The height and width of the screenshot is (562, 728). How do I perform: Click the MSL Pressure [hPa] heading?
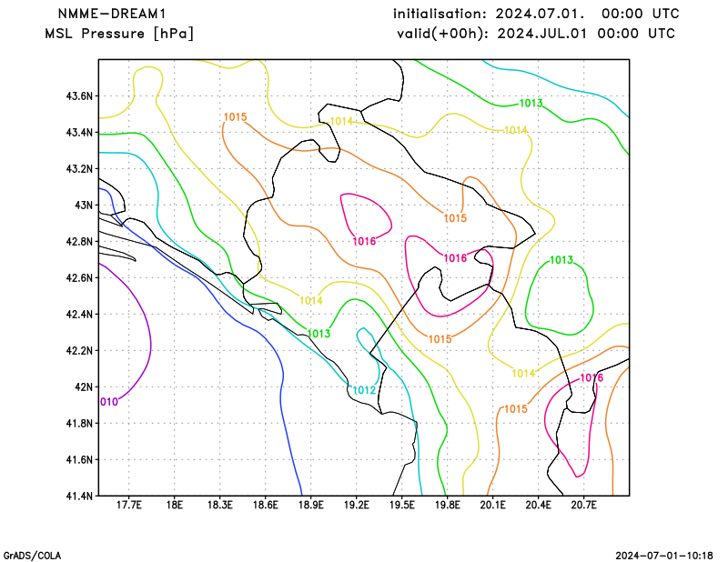pyautogui.click(x=119, y=34)
